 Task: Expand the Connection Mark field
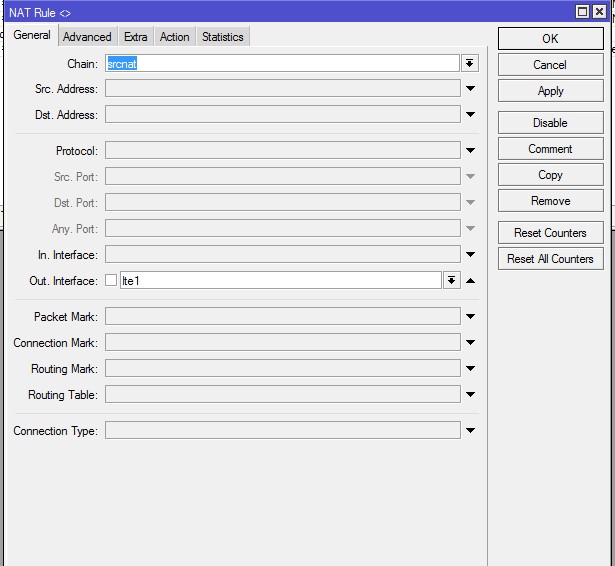coord(470,342)
